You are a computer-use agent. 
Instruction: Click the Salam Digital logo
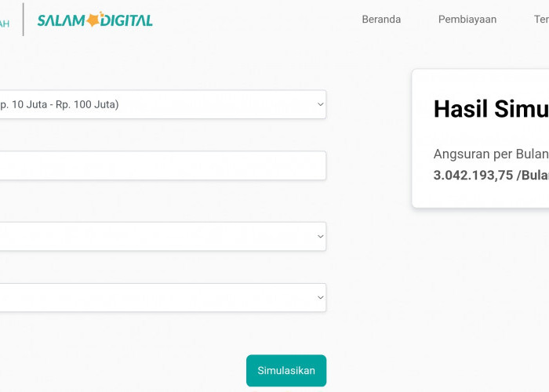95,20
